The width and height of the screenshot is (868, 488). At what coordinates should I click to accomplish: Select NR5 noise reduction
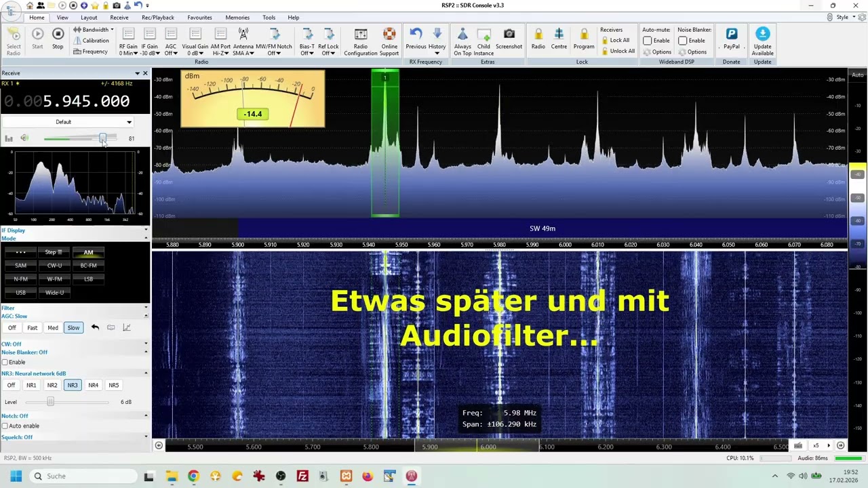click(x=113, y=385)
